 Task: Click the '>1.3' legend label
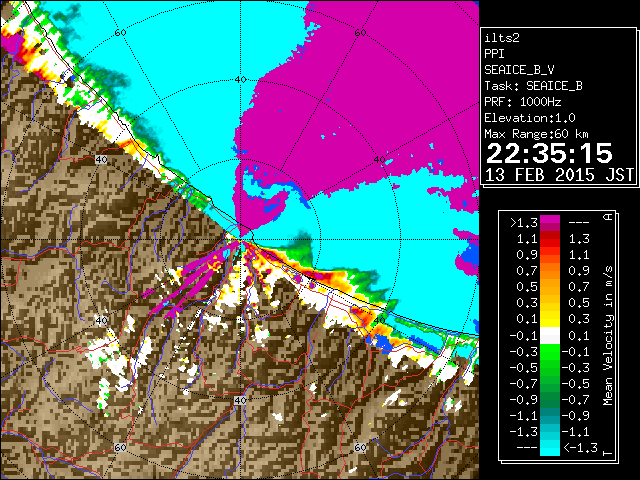tap(524, 223)
